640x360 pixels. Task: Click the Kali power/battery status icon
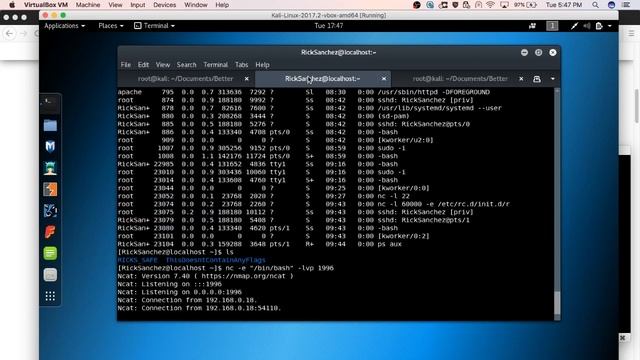(599, 26)
